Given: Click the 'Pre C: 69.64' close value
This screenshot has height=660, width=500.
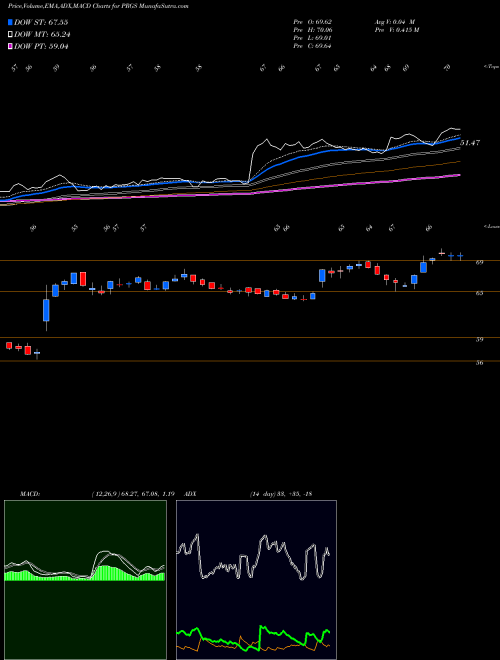Looking at the screenshot, I should tap(312, 46).
